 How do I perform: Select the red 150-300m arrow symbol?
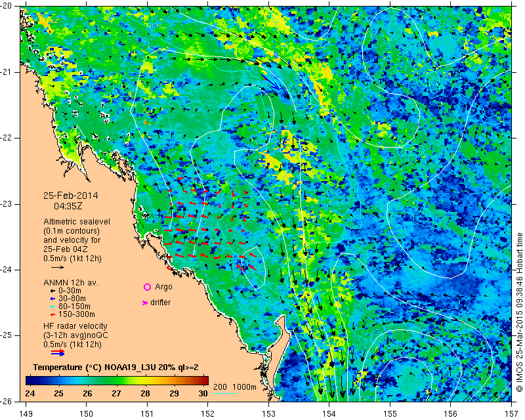[x=53, y=314]
